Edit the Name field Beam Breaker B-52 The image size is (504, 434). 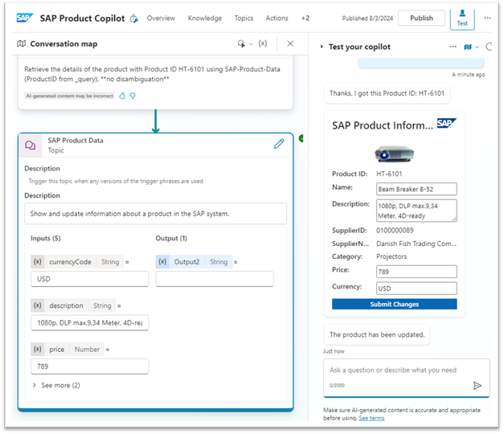tap(416, 189)
